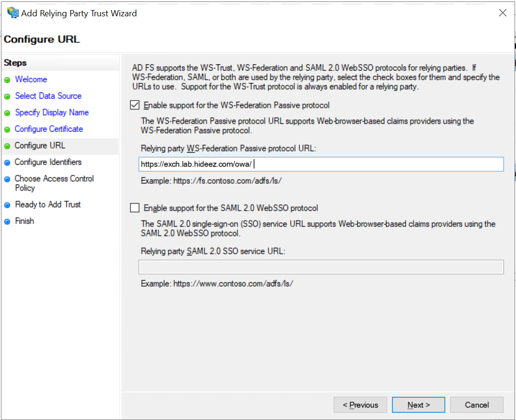Click the blue bullet beside Ready to Add Trust
The width and height of the screenshot is (516, 420).
point(7,205)
